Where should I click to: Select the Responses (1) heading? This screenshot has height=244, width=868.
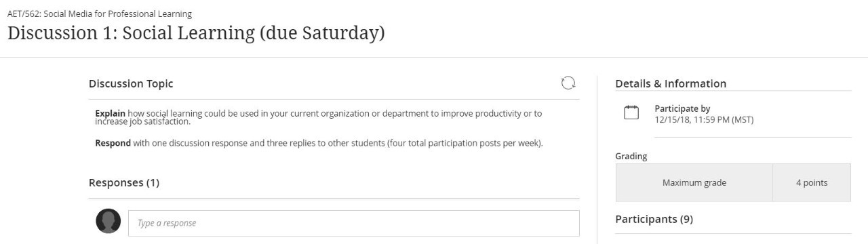(124, 182)
